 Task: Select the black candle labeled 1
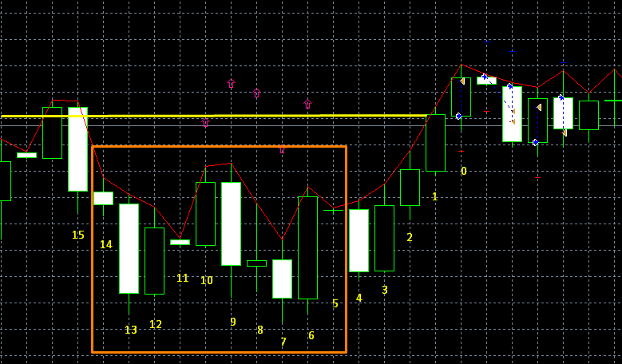point(435,143)
